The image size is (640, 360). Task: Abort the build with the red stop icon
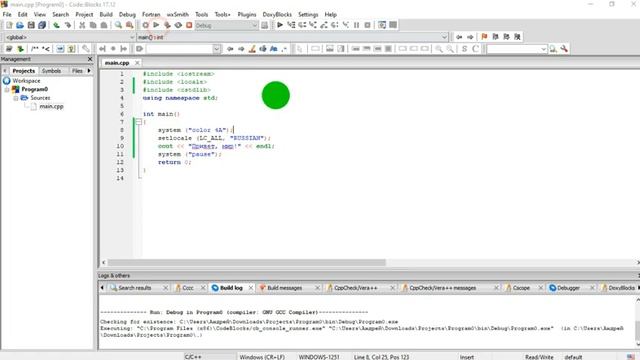pos(189,25)
